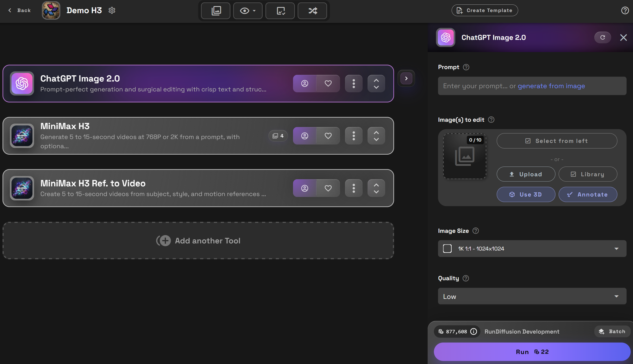Open the Image Size dropdown

pos(532,249)
